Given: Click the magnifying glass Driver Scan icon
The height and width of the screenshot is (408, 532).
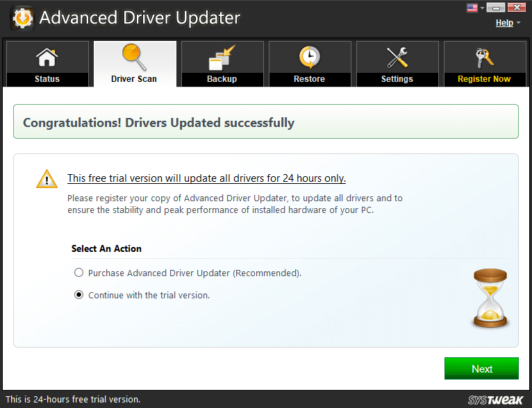Looking at the screenshot, I should pos(134,57).
